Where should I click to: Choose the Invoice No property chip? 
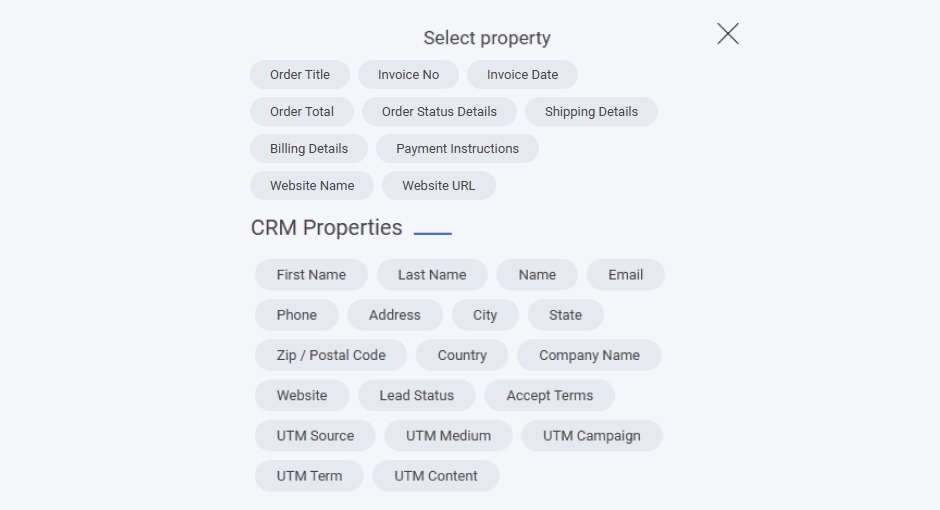coord(408,75)
